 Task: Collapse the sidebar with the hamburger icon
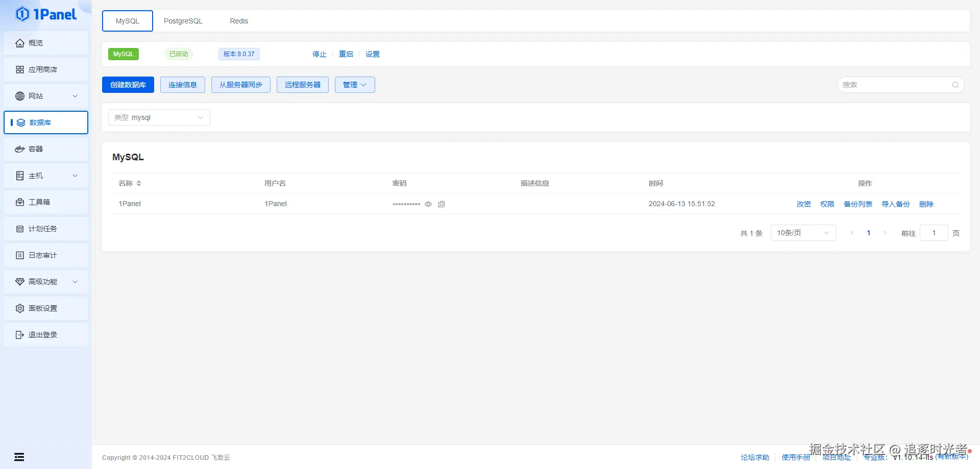19,457
